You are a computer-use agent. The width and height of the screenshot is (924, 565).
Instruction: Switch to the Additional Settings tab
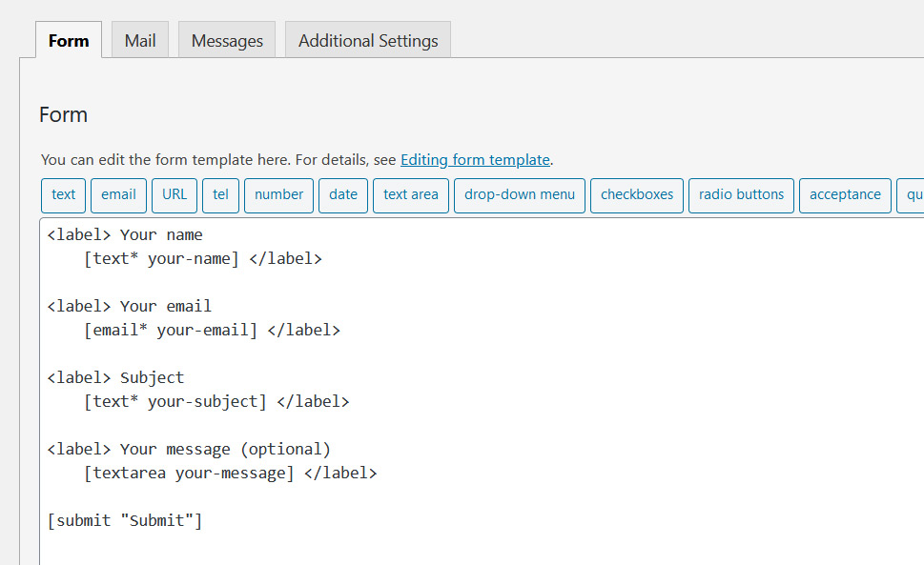point(367,40)
